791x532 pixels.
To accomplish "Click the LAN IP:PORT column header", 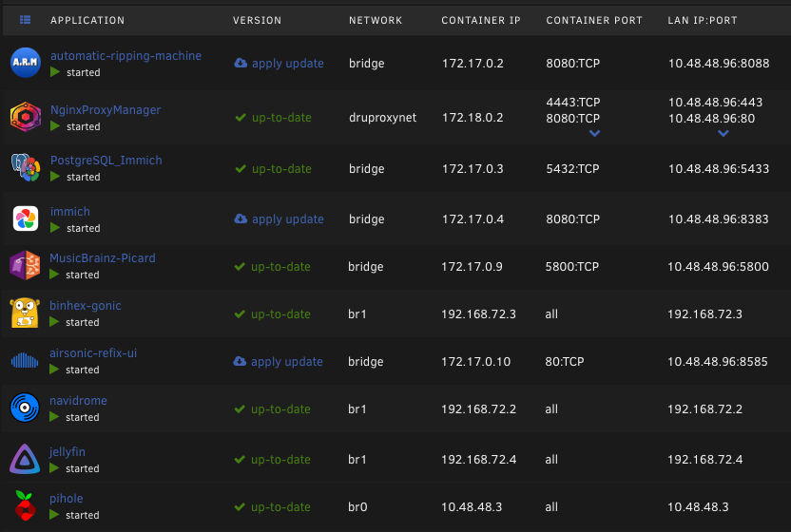I will point(703,20).
